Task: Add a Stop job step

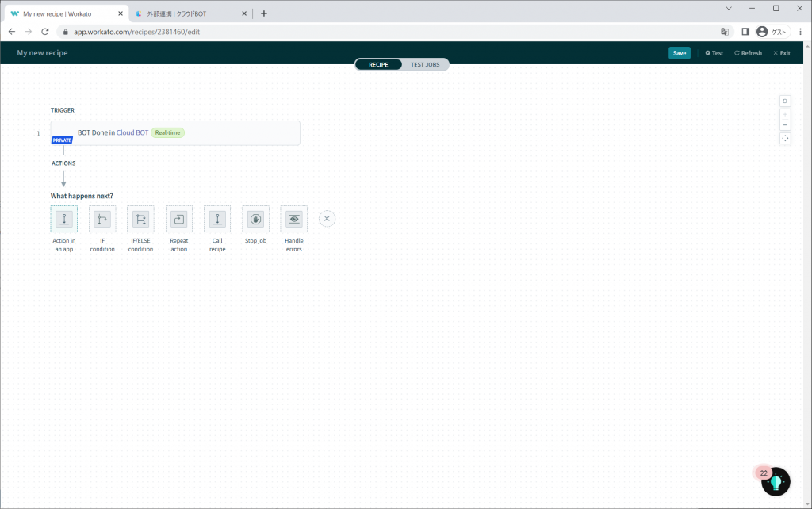Action: (255, 219)
